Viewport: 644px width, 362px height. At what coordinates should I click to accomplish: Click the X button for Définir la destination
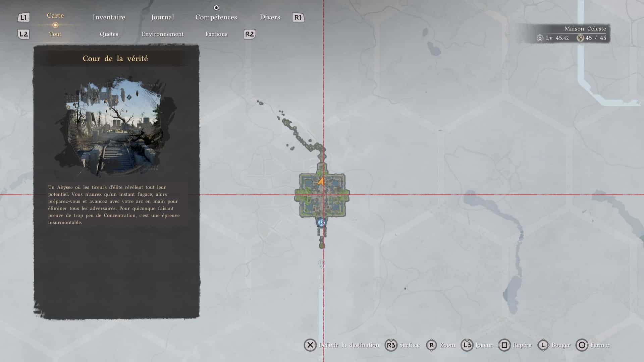[x=310, y=345]
